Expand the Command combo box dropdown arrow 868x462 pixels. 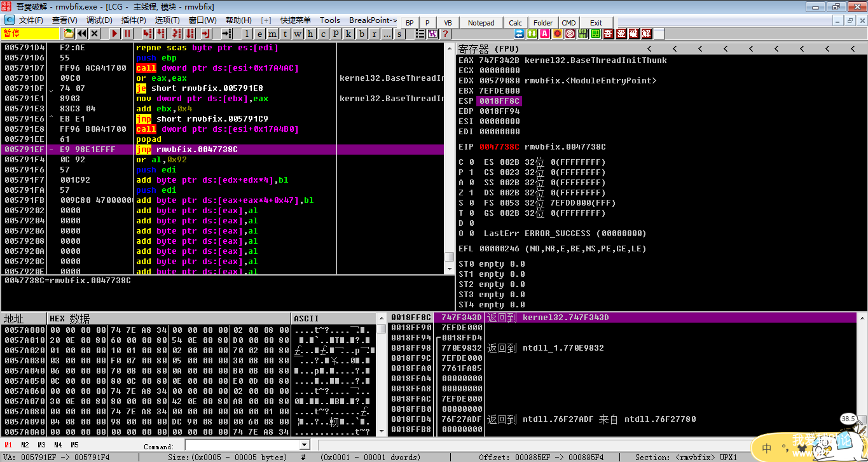point(304,445)
